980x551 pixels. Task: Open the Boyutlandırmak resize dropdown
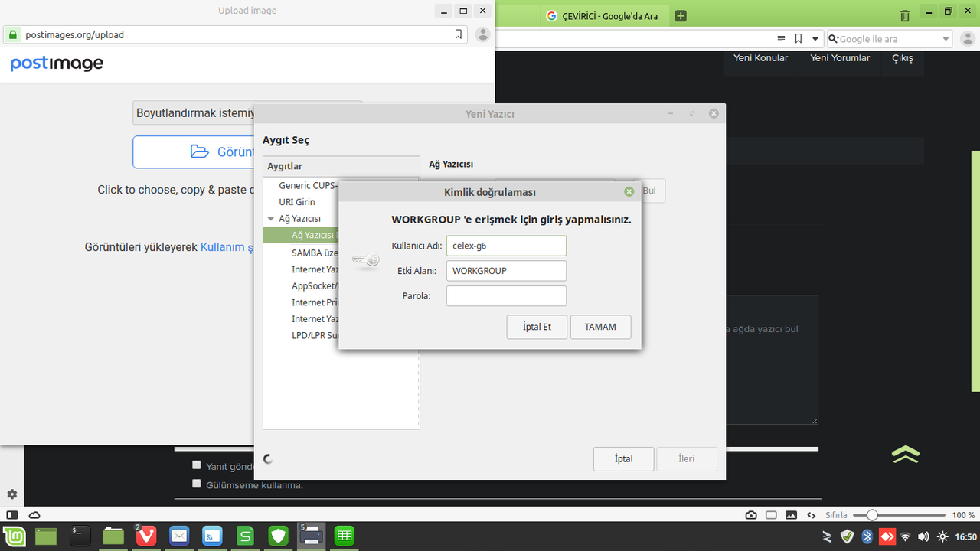pyautogui.click(x=247, y=113)
